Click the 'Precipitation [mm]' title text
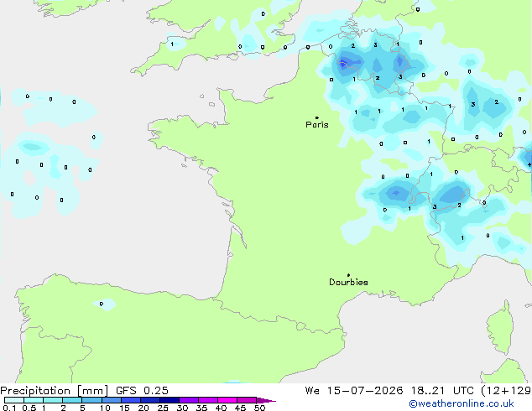The image size is (532, 411). (x=55, y=391)
